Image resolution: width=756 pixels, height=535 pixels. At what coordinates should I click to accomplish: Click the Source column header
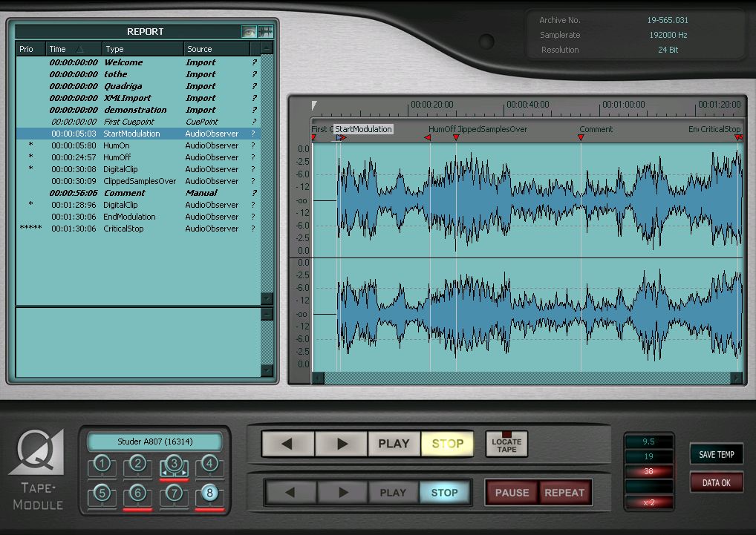coord(216,49)
